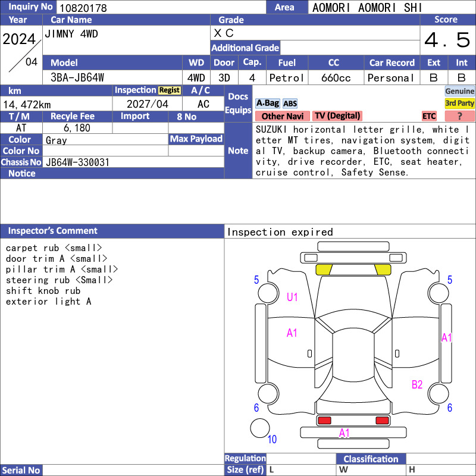The width and height of the screenshot is (476, 476).
Task: Click the yellow 3rd Party badge
Action: 459,104
